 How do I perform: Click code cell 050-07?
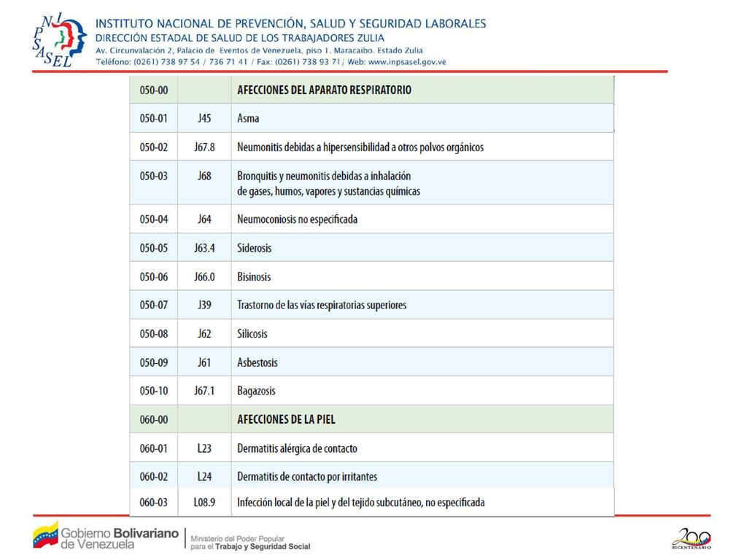tap(153, 305)
